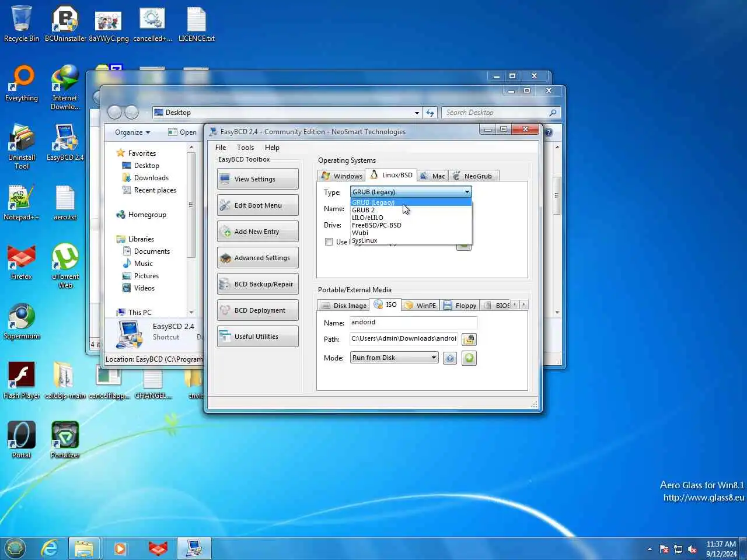This screenshot has height=560, width=747.
Task: Open BCD Deployment section
Action: [x=257, y=310]
